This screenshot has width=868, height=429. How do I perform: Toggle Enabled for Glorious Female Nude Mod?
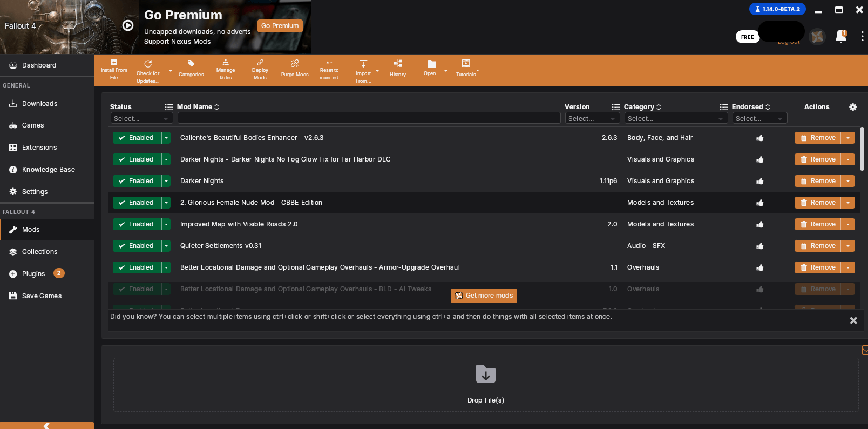coord(137,203)
